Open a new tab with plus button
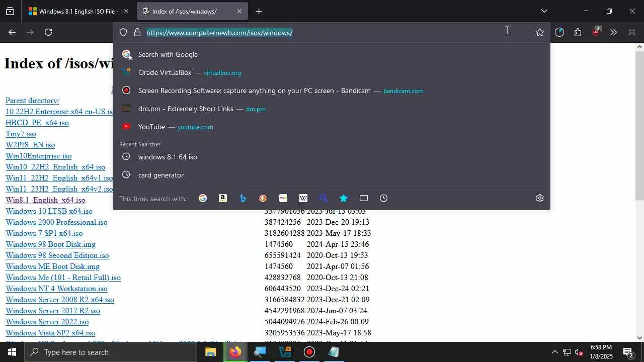Screen dimensions: 644x362 [x=259, y=11]
